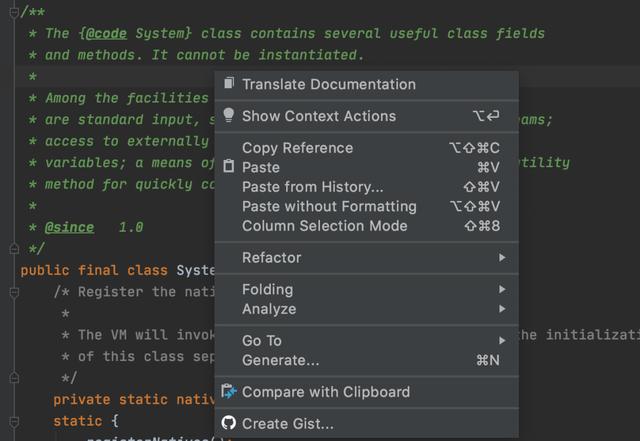Click the @code tag in the comment
Viewport: 640px width, 441px height.
[105, 33]
